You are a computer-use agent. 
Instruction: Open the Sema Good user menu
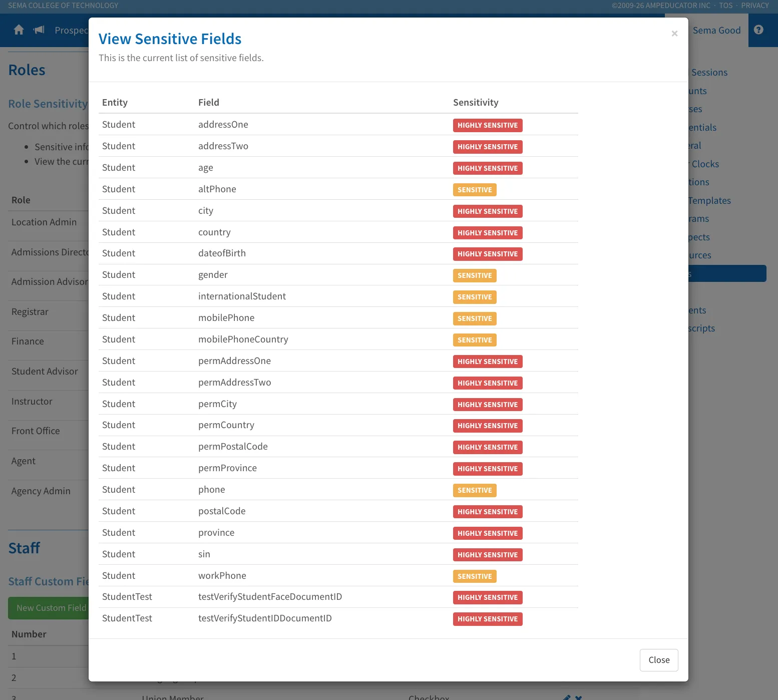point(716,31)
